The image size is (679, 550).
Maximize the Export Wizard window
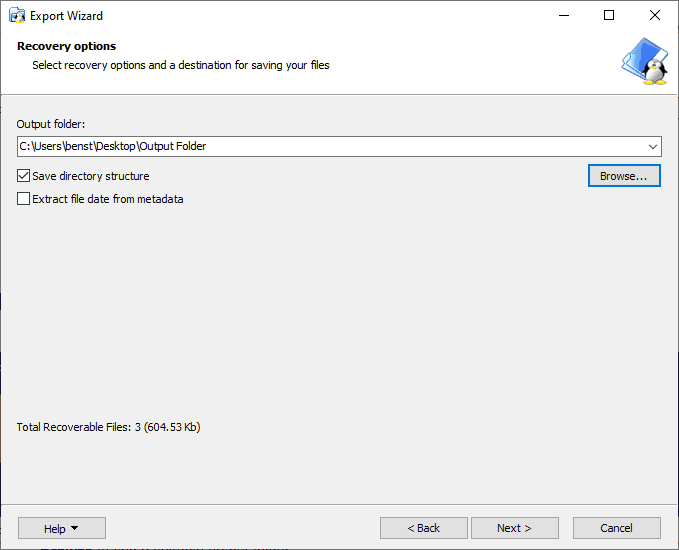click(x=609, y=16)
